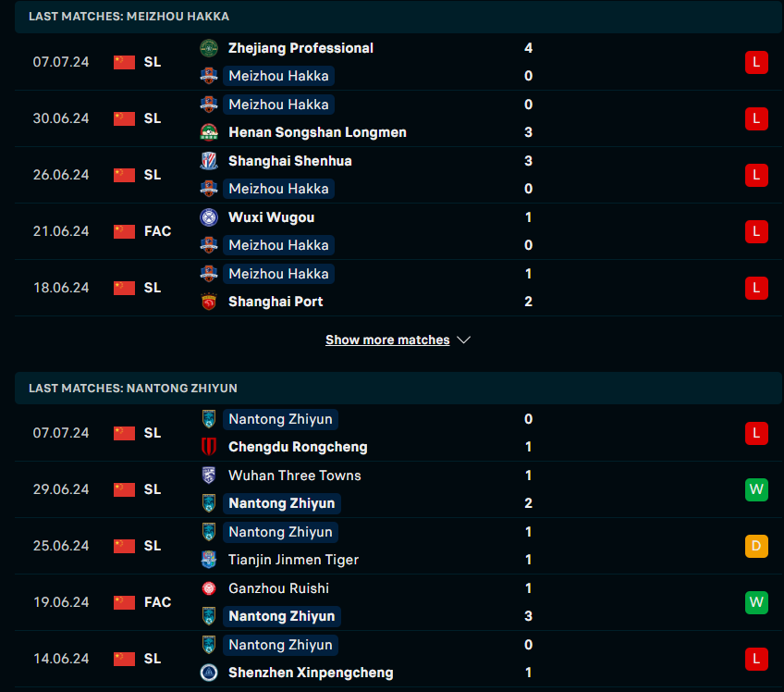Viewport: 784px width, 692px height.
Task: Open the Ganzhou Ruishi team name
Action: coord(278,588)
